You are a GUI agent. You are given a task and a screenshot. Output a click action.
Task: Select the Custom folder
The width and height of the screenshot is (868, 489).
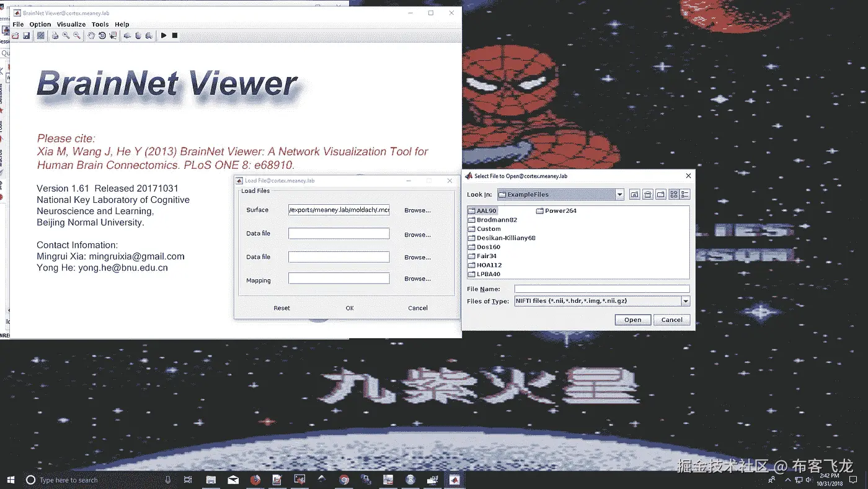click(x=484, y=229)
